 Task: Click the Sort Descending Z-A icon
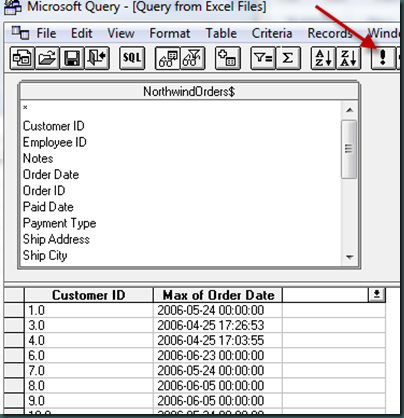(x=348, y=58)
